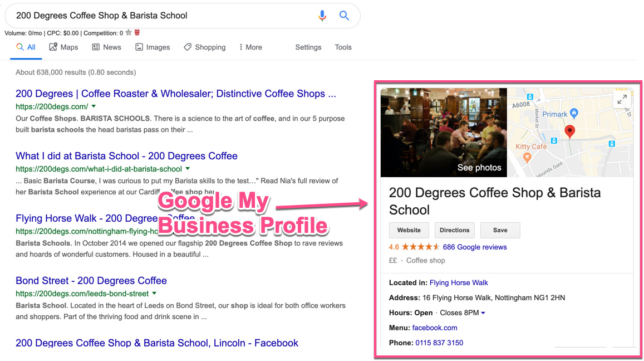Open the 200 Degrees Coffee Roaster result
The height and width of the screenshot is (361, 644).
176,94
